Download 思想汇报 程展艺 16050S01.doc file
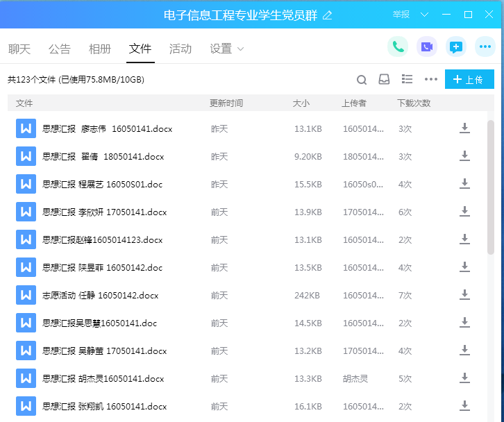Screen dimensions: 504x422 point(464,184)
